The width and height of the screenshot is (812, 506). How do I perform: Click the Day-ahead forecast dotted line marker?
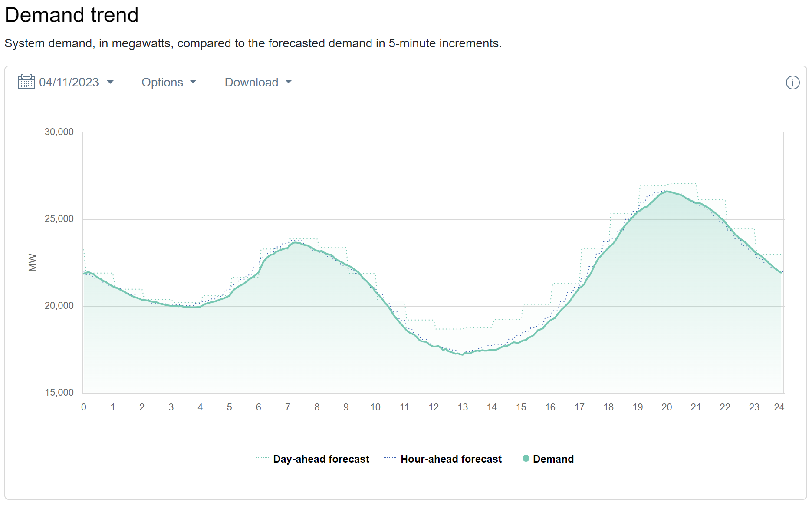[x=263, y=458]
